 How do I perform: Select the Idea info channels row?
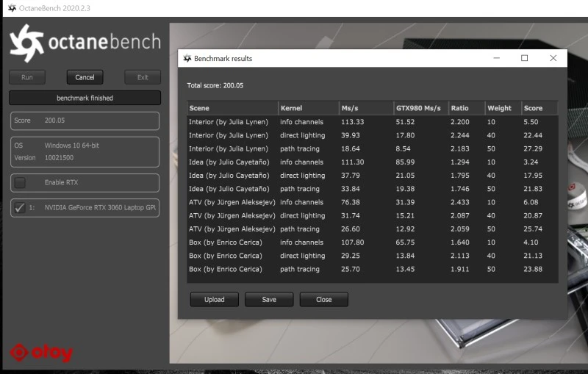[x=373, y=162]
